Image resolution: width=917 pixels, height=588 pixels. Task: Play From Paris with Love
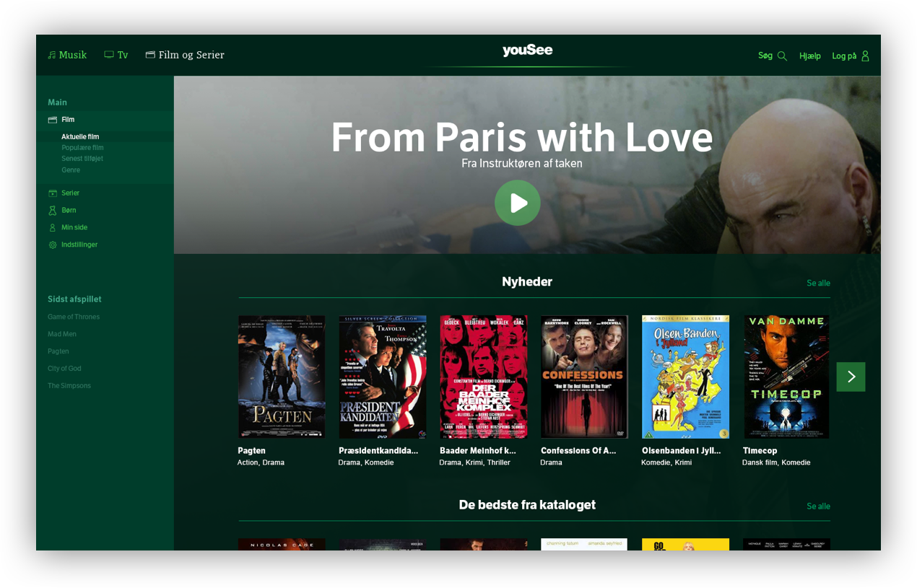(518, 203)
